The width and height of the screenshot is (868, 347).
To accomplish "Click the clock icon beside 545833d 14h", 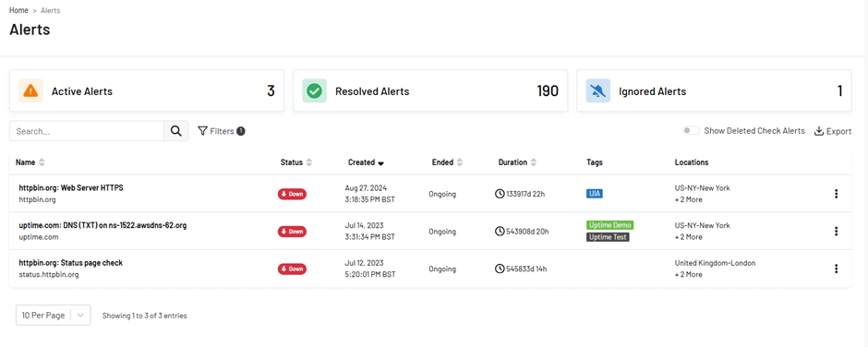I will pyautogui.click(x=500, y=269).
